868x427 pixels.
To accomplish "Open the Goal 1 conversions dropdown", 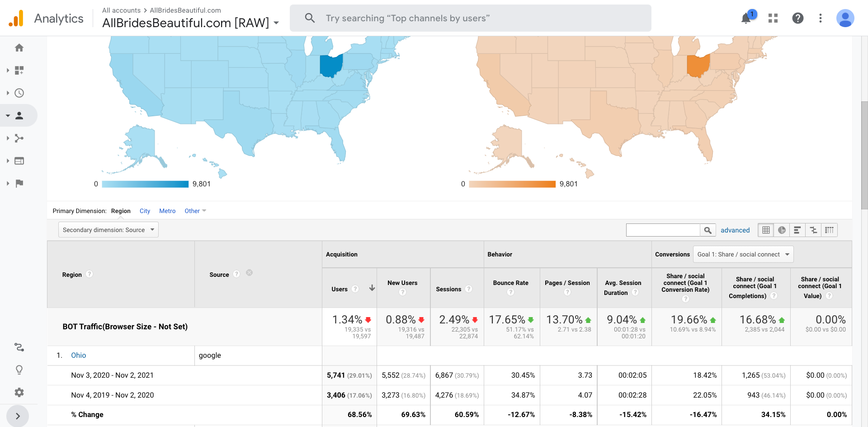I will click(x=743, y=254).
